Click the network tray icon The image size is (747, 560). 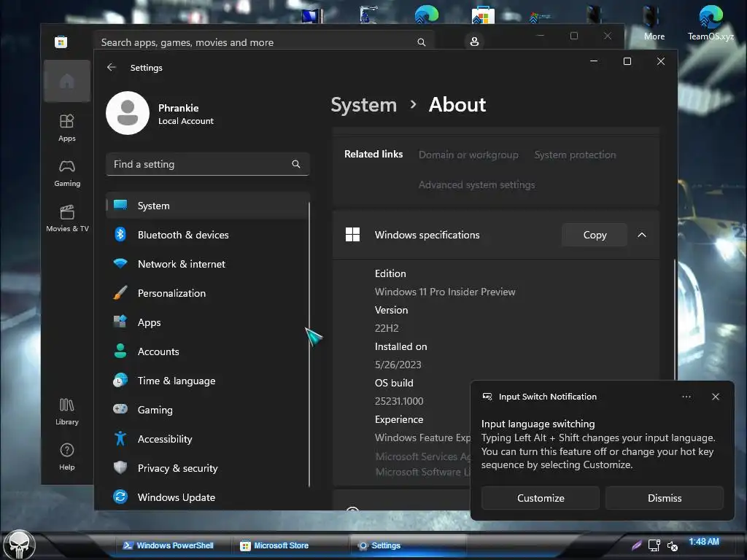pyautogui.click(x=654, y=545)
